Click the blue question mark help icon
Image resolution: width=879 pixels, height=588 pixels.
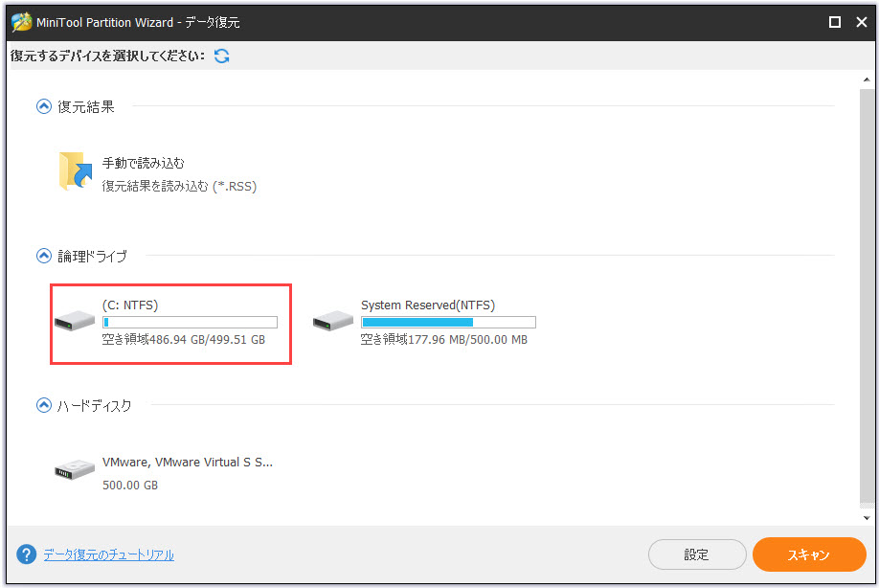[27, 554]
